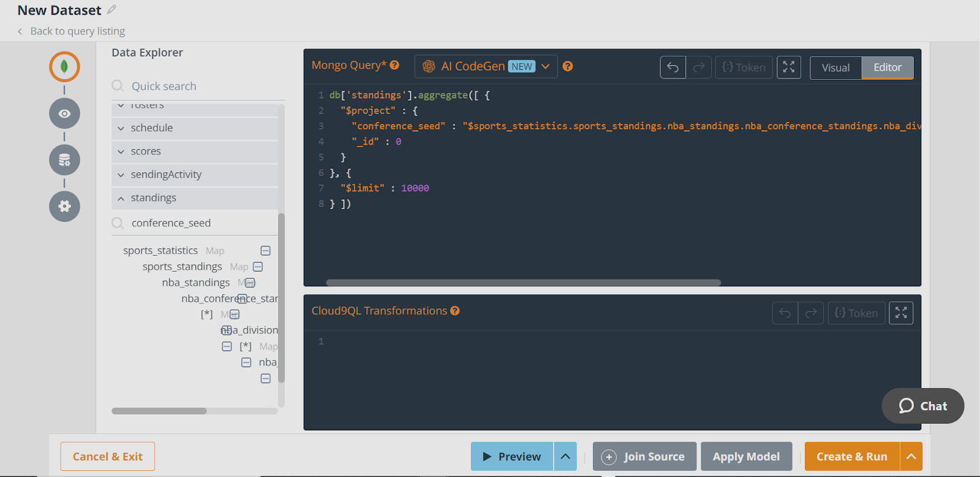This screenshot has height=477, width=980.
Task: Collapse the sports_statistics map node
Action: pos(265,251)
